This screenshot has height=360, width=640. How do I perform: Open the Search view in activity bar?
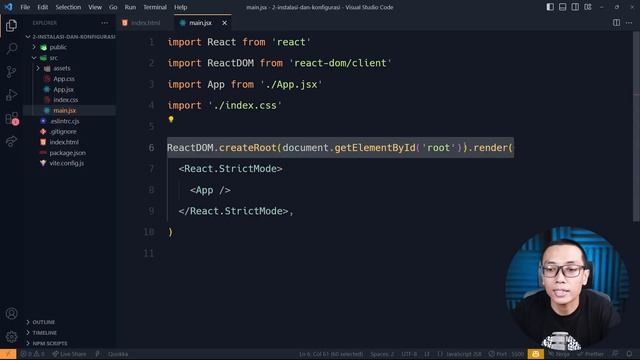tap(11, 49)
